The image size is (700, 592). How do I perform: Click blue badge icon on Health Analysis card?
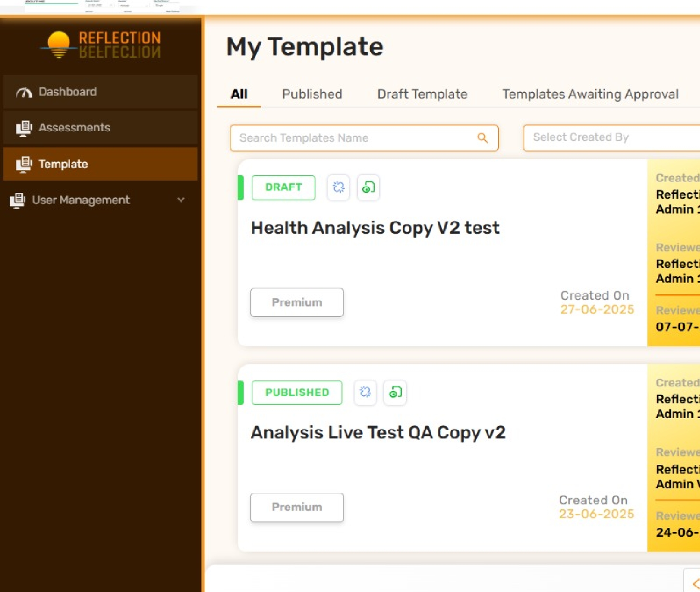pos(338,187)
